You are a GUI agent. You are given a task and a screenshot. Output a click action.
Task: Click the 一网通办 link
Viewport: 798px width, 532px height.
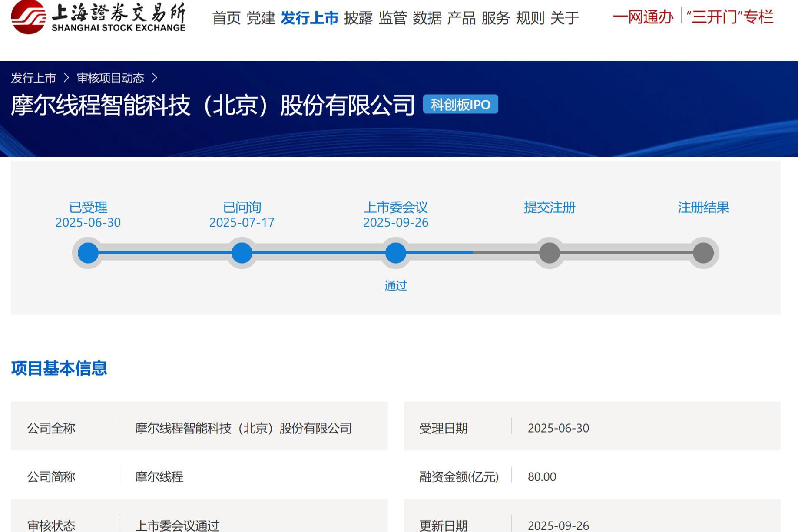pyautogui.click(x=643, y=17)
